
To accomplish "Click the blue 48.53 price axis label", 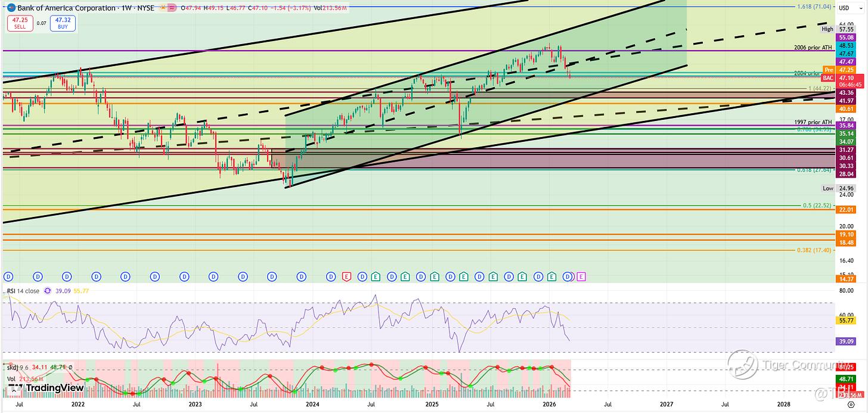I will [845, 45].
